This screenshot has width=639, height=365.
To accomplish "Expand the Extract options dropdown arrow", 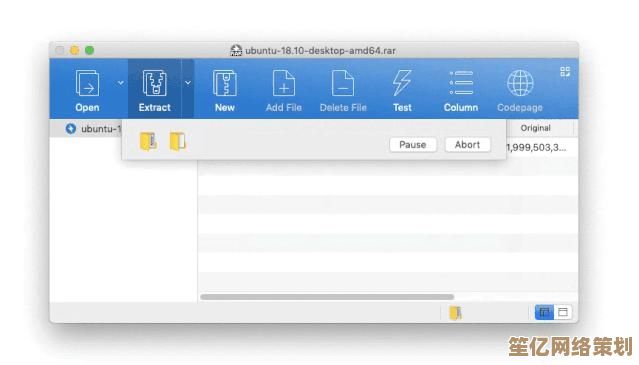I will click(187, 83).
